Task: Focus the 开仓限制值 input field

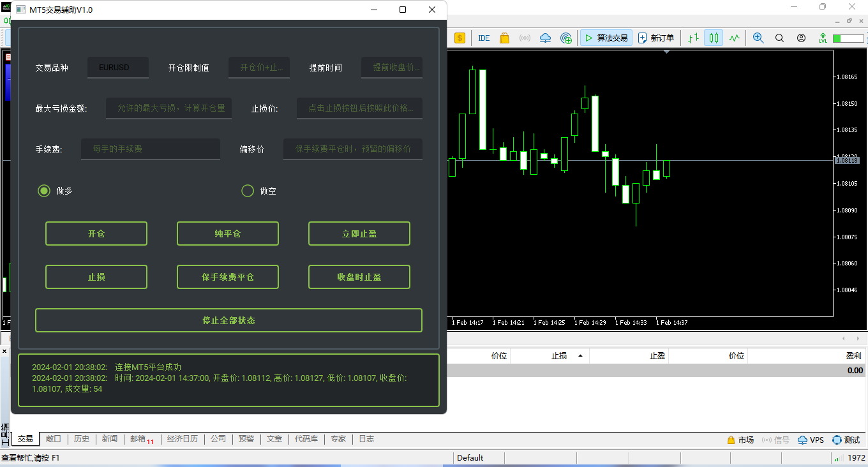Action: click(259, 67)
